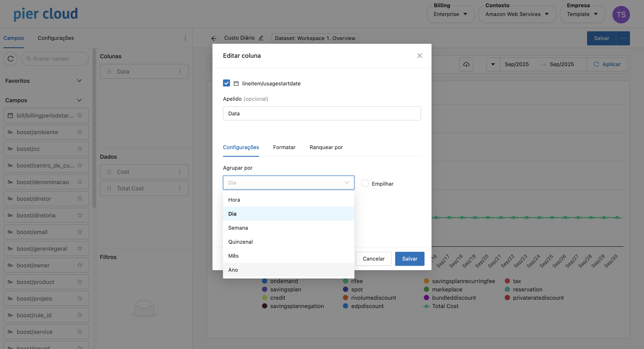Screen dimensions: 644x349
Task: Select Semana from the group-by list
Action: coord(238,228)
